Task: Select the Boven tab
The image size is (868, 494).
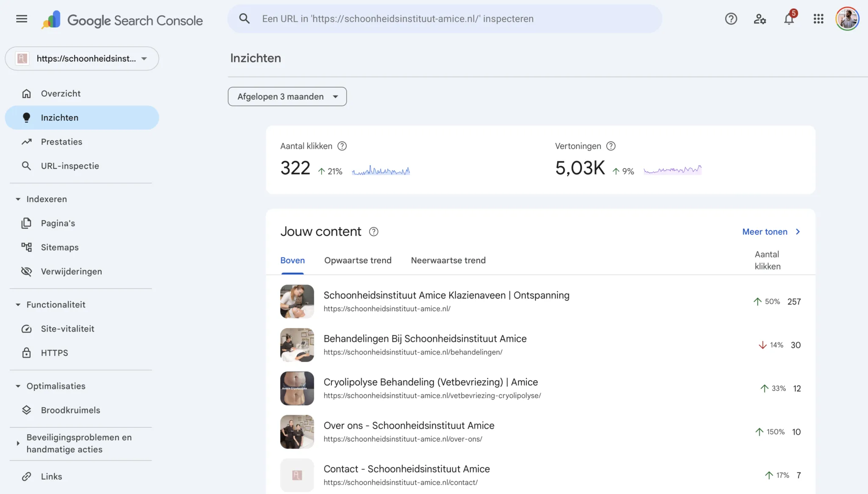Action: point(292,260)
